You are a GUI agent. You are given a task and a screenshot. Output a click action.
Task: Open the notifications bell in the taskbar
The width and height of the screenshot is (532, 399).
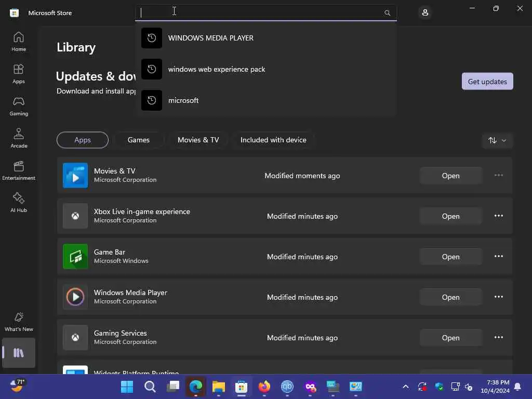(x=517, y=387)
